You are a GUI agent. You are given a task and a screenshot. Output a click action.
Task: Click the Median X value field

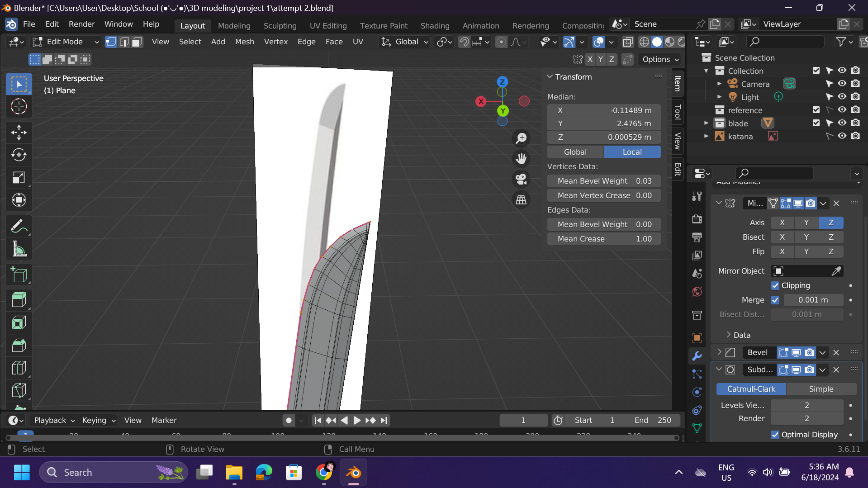pos(604,110)
